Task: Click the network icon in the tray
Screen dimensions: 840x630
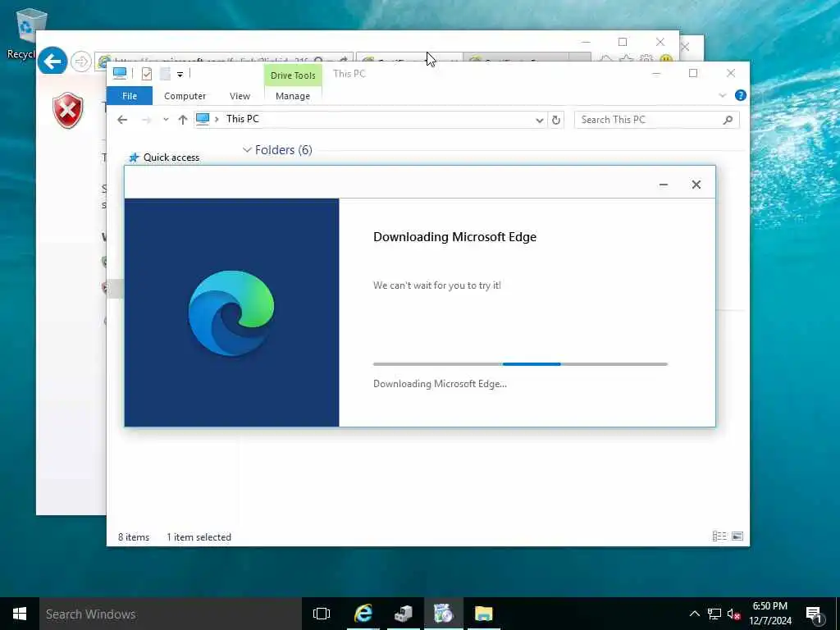Action: [x=714, y=614]
